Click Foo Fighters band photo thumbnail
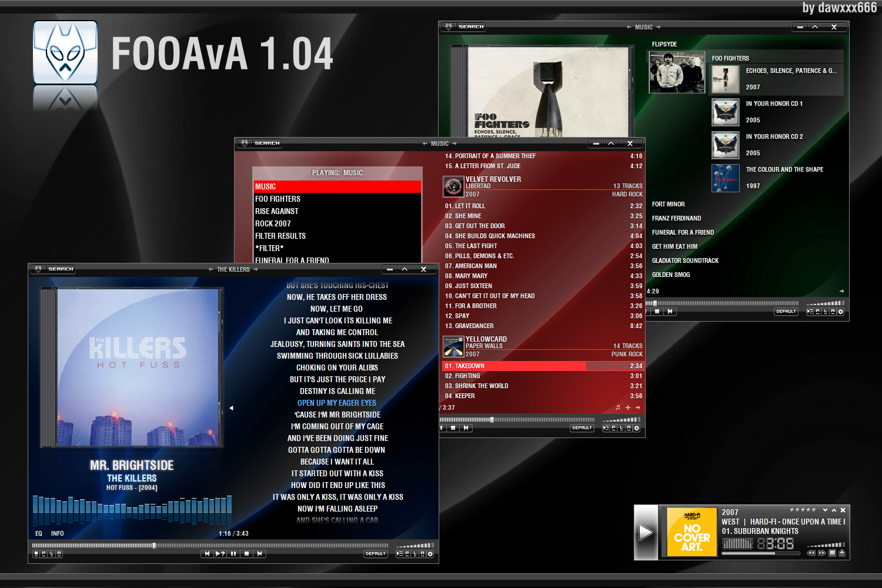 click(x=677, y=72)
